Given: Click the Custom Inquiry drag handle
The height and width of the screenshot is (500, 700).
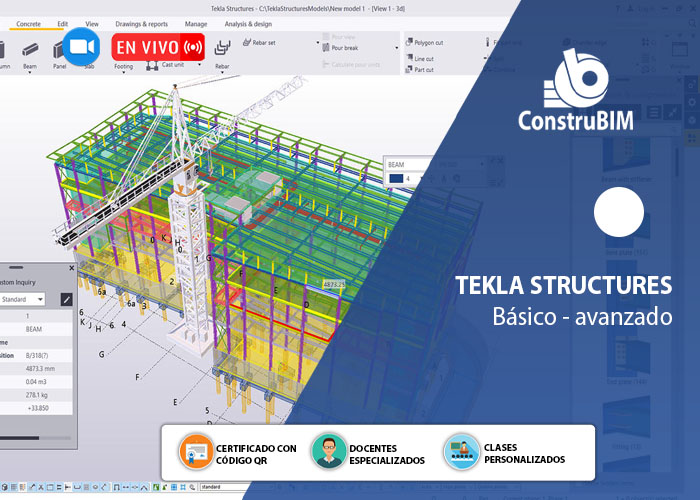Looking at the screenshot, I should 16,268.
